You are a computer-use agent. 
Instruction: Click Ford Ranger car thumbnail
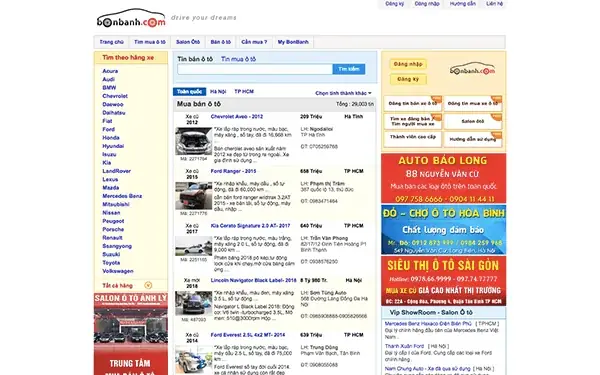[x=194, y=196]
